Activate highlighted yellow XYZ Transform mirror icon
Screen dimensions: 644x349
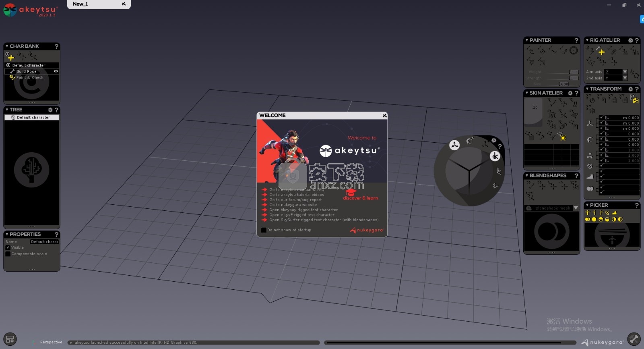tap(635, 100)
